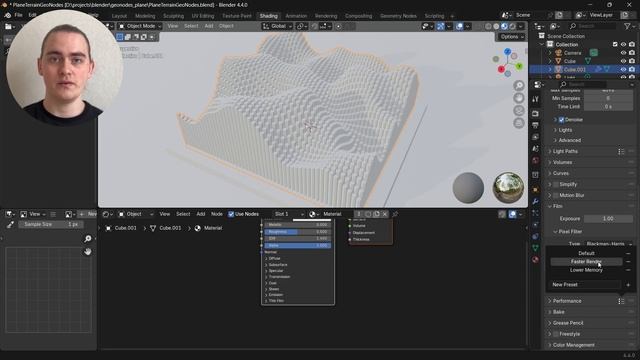This screenshot has width=640, height=360.
Task: Switch to the Geometry Nodes workspace tab
Action: click(x=398, y=16)
